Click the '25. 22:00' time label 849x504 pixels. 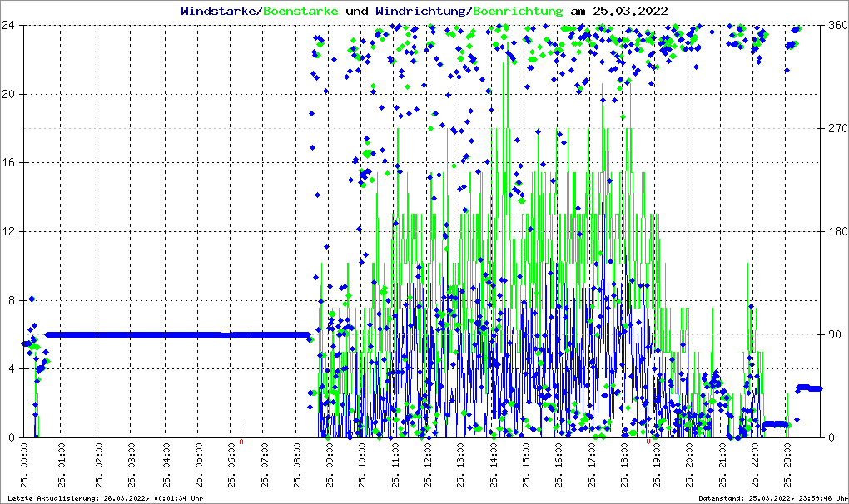755,465
